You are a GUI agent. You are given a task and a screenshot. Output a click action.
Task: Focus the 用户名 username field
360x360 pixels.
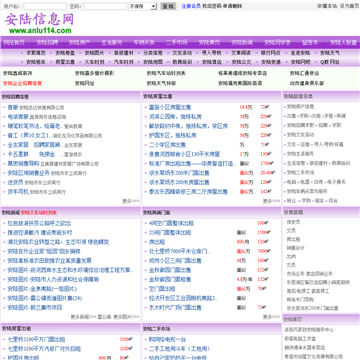click(45, 6)
